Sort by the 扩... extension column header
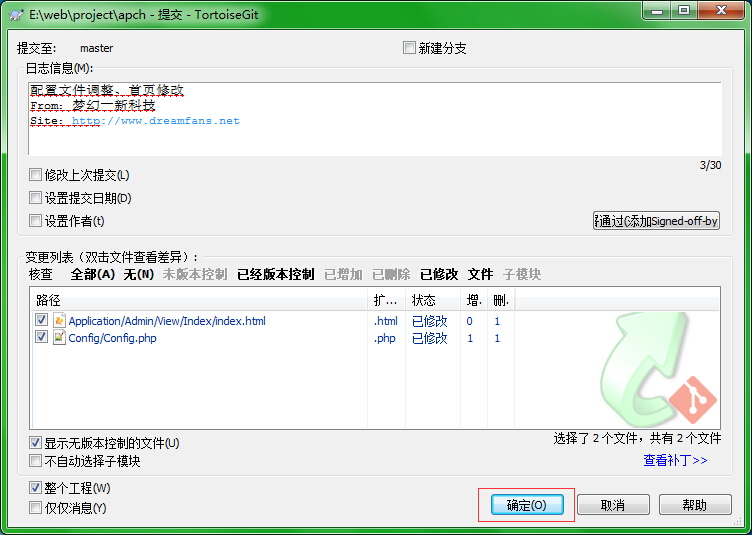The height and width of the screenshot is (535, 752). pos(387,300)
